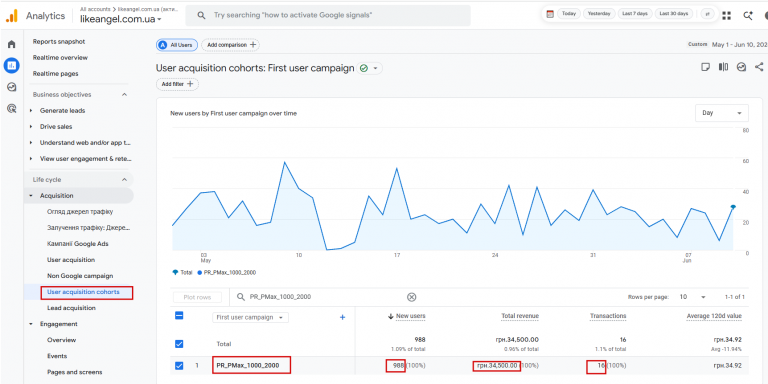Click the plus icon in Add comparison
Screen dimensions: 768x384
coord(253,45)
